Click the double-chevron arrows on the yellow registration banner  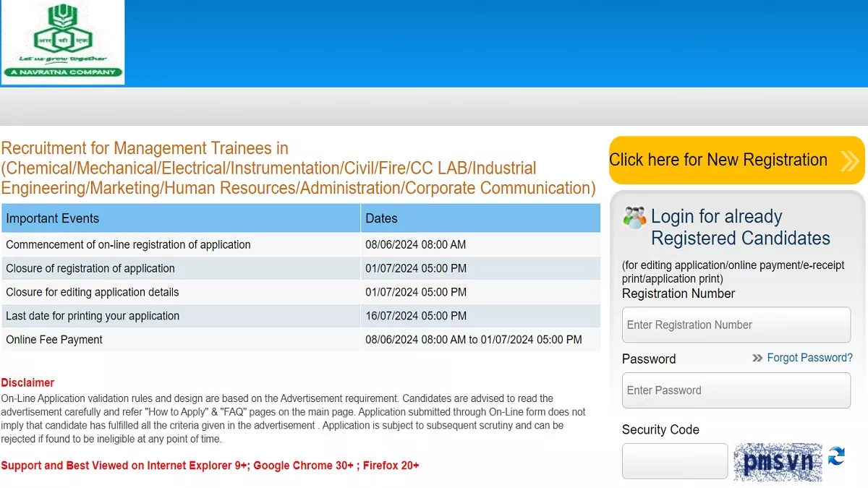(850, 160)
